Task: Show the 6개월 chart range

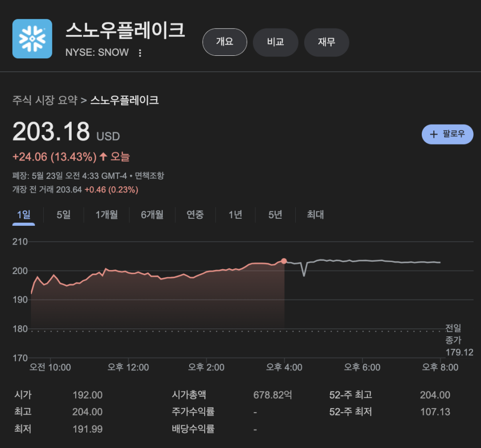Action: 152,215
